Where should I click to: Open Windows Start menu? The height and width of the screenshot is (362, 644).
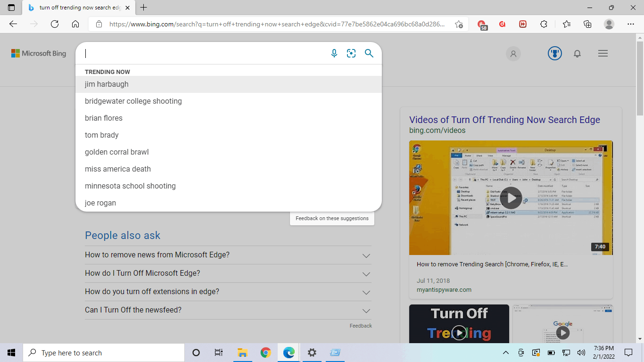click(x=11, y=353)
